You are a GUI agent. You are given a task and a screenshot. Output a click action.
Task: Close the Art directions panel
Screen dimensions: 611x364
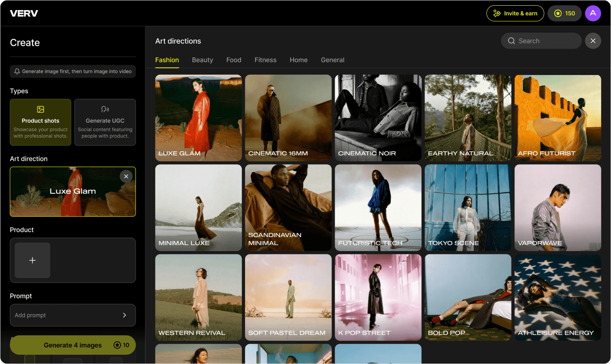593,41
